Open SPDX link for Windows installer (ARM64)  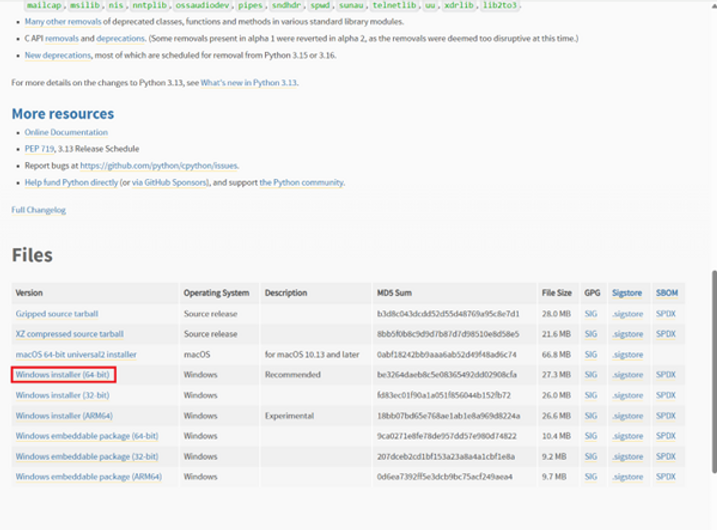pyautogui.click(x=666, y=416)
